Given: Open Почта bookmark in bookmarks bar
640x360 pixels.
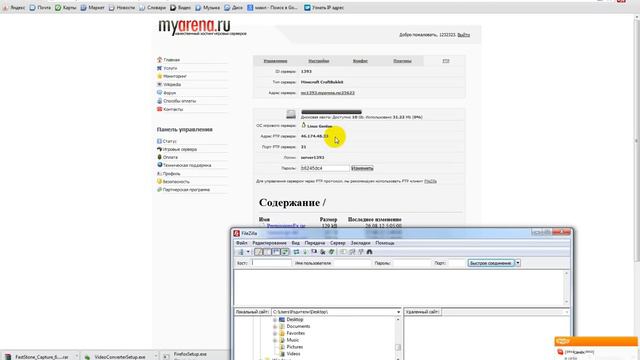Looking at the screenshot, I should (40, 8).
